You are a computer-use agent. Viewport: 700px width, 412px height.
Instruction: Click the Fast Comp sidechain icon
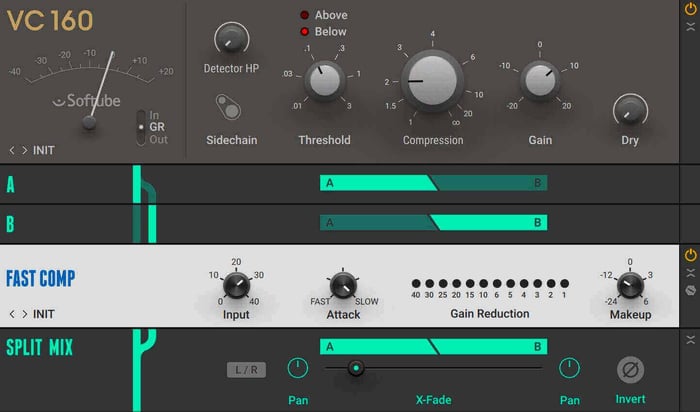coord(690,291)
